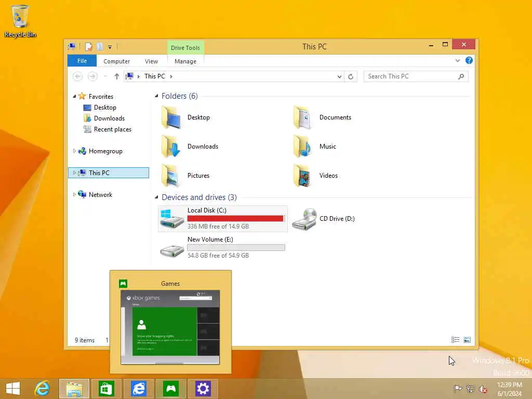Click the Up one level arrow
This screenshot has width=532, height=399.
pos(117,76)
